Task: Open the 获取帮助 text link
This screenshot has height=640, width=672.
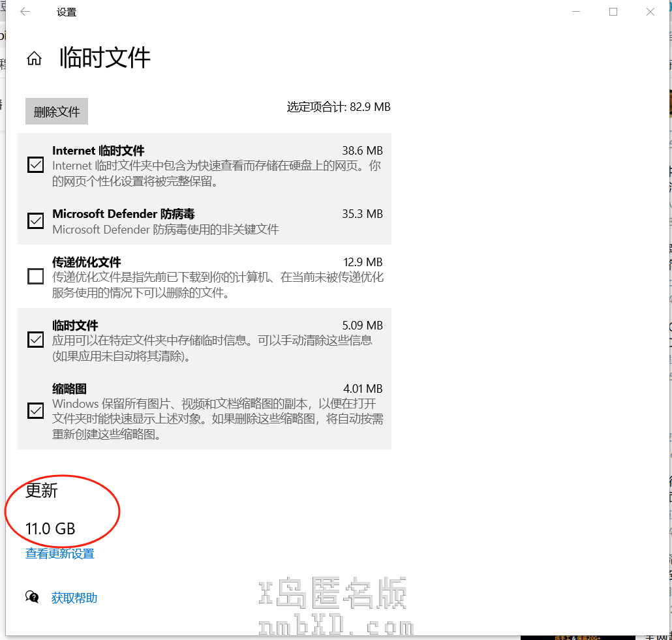Action: [74, 598]
